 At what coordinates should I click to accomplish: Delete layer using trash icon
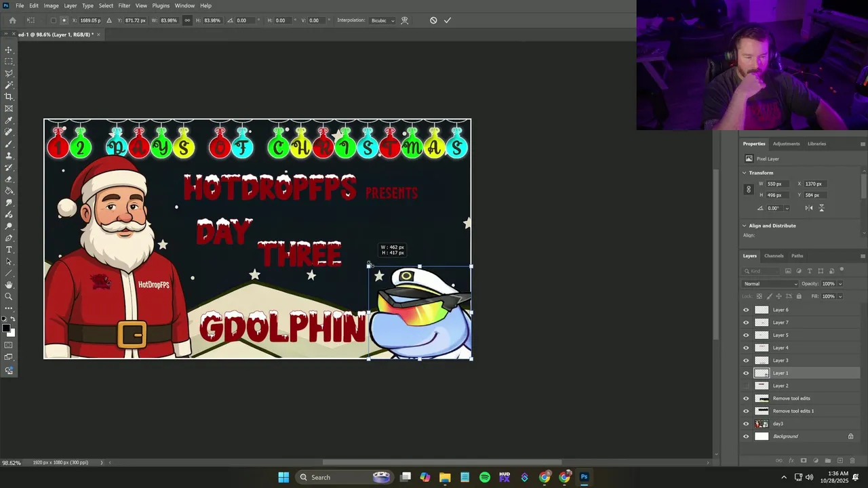(x=852, y=461)
